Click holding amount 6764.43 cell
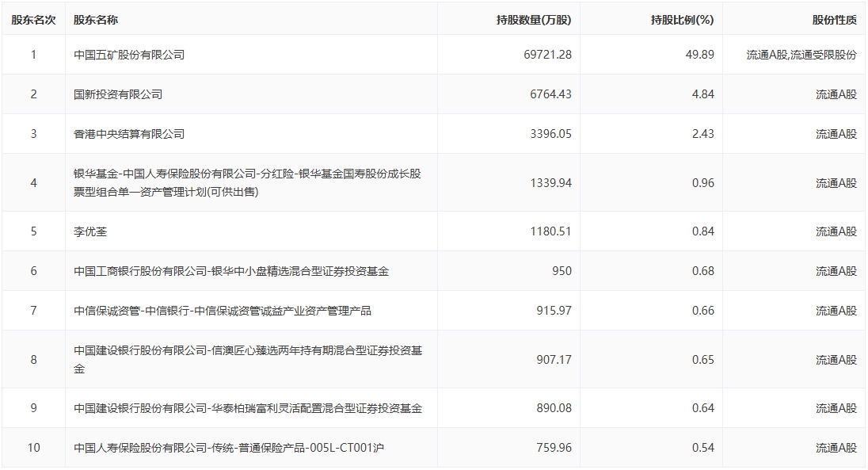 point(550,94)
